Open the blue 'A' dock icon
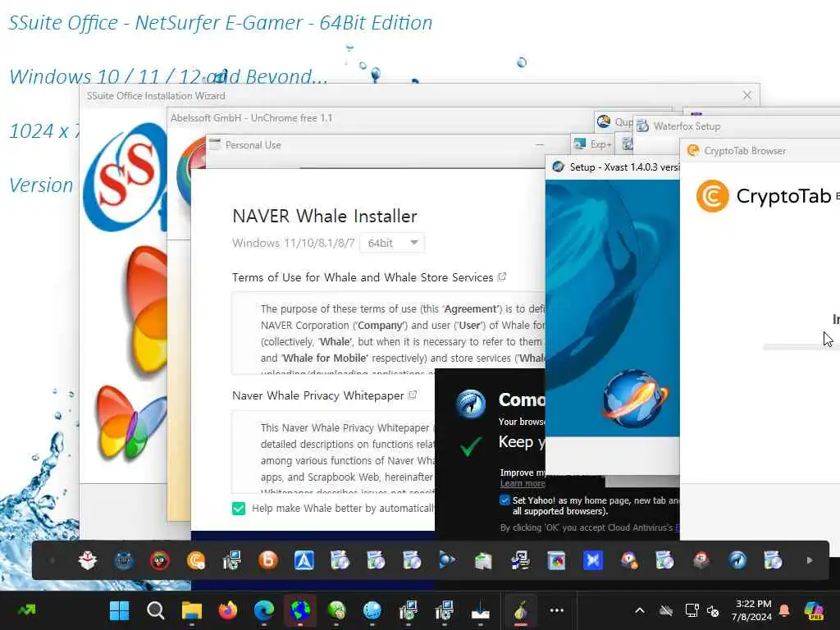The width and height of the screenshot is (840, 630). point(304,560)
